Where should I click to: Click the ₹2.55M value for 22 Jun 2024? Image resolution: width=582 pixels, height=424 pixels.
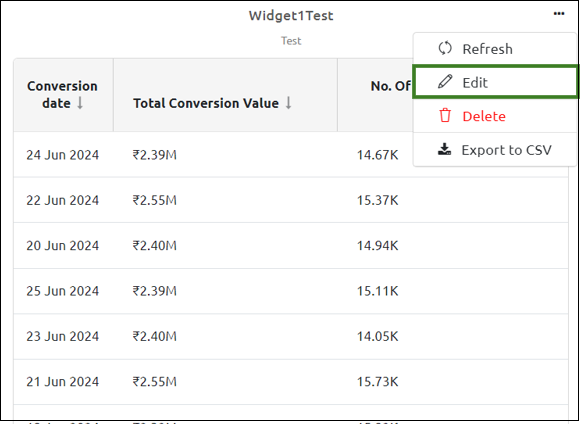[154, 200]
